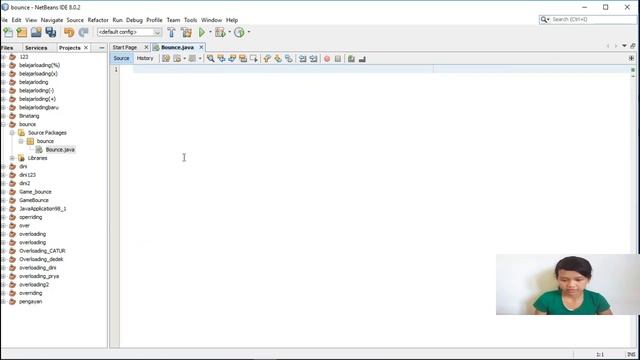Open the document list dropdown arrow
This screenshot has height=360, width=640.
coord(624,46)
